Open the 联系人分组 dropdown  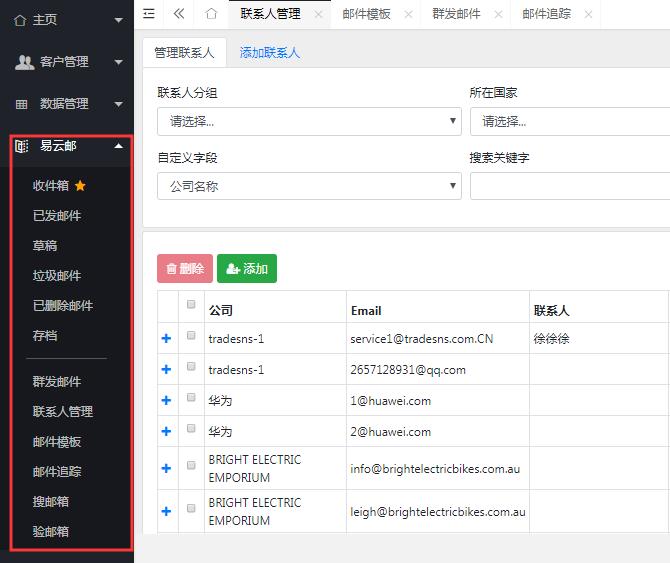[x=308, y=121]
